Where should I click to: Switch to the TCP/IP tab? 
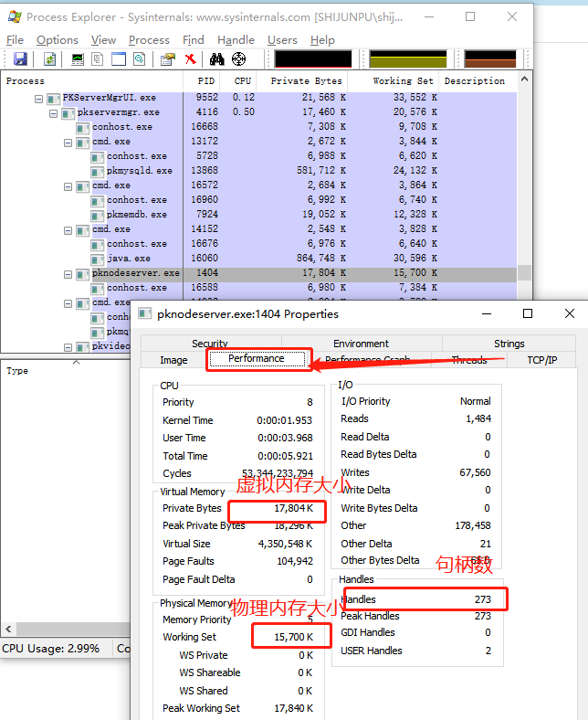[541, 360]
